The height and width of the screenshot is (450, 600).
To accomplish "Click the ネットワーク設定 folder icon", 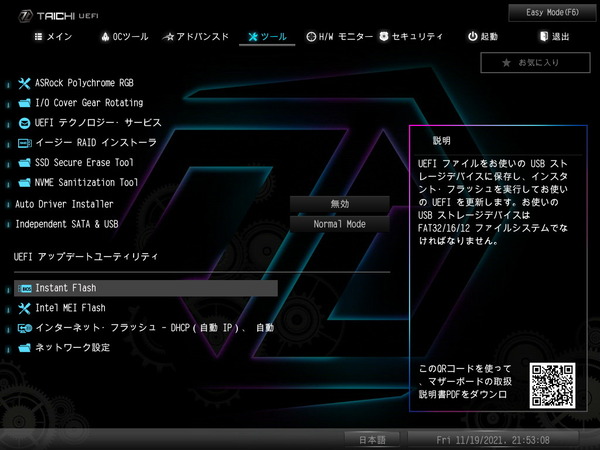I will [24, 348].
